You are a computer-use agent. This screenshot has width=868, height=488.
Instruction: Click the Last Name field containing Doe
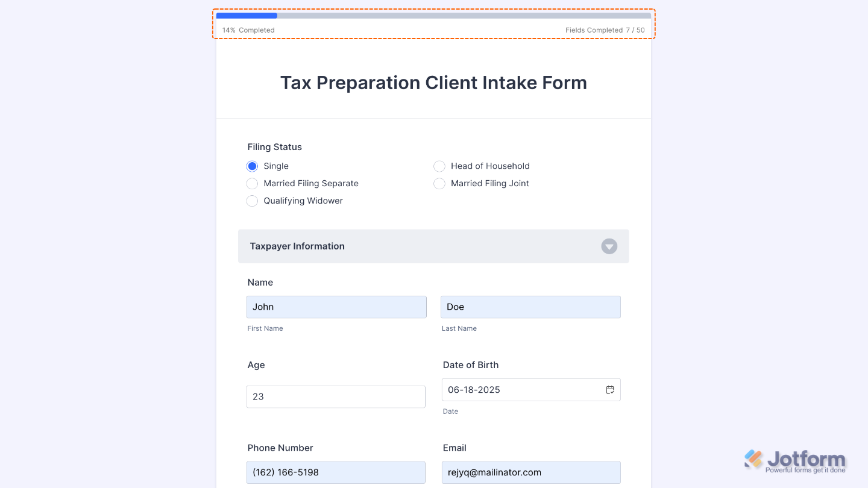(x=530, y=307)
